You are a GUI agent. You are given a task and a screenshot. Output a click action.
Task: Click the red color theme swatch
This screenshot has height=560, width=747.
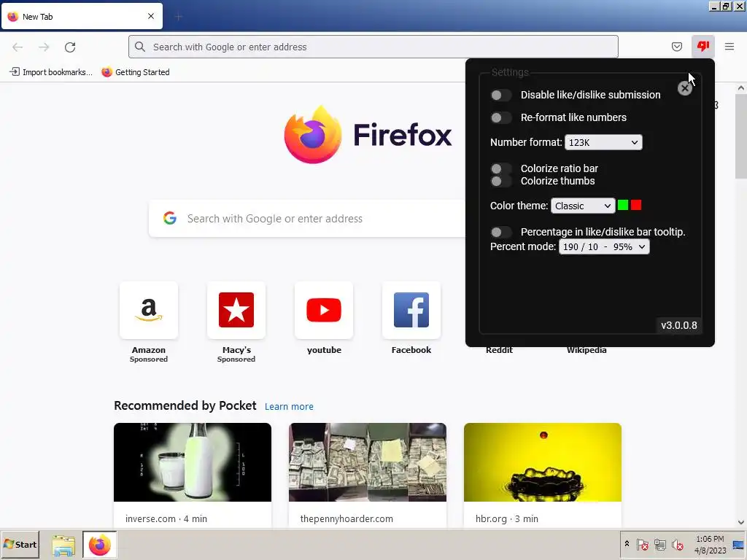pos(636,205)
